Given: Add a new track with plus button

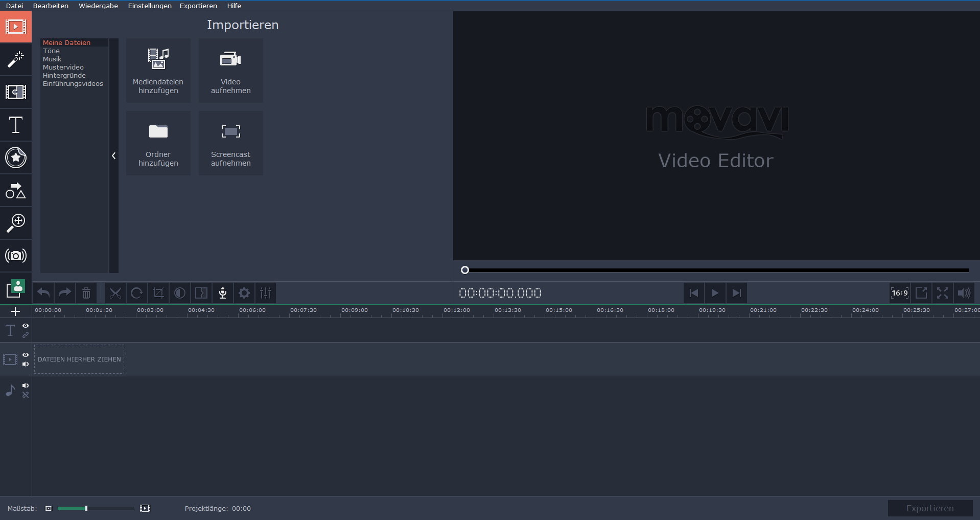Looking at the screenshot, I should [15, 311].
